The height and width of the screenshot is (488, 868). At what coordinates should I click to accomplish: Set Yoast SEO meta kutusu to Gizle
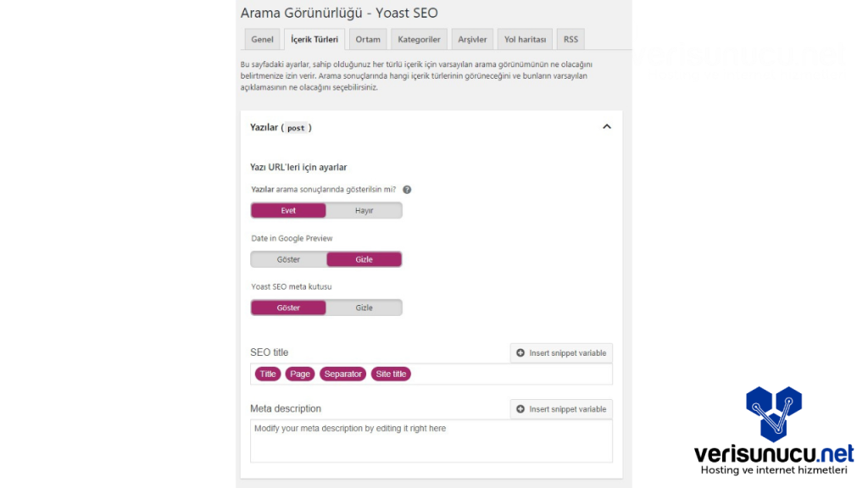(x=364, y=308)
